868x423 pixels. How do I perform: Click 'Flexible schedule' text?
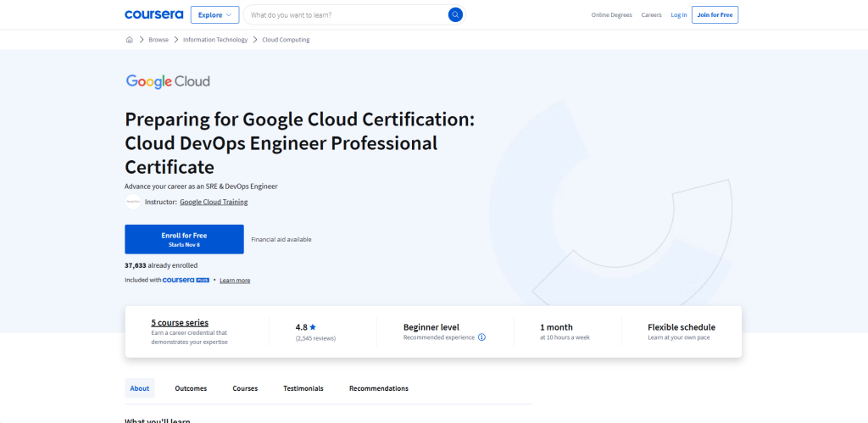pos(682,327)
